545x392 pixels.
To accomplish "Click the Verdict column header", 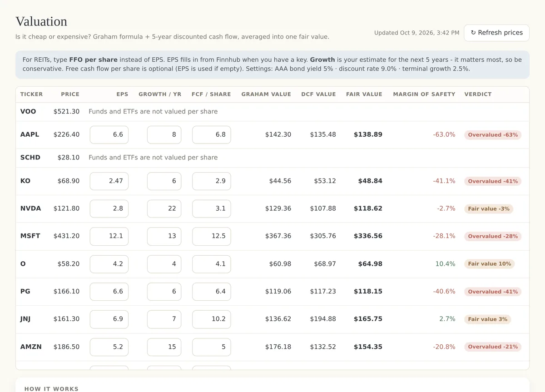I will (478, 94).
